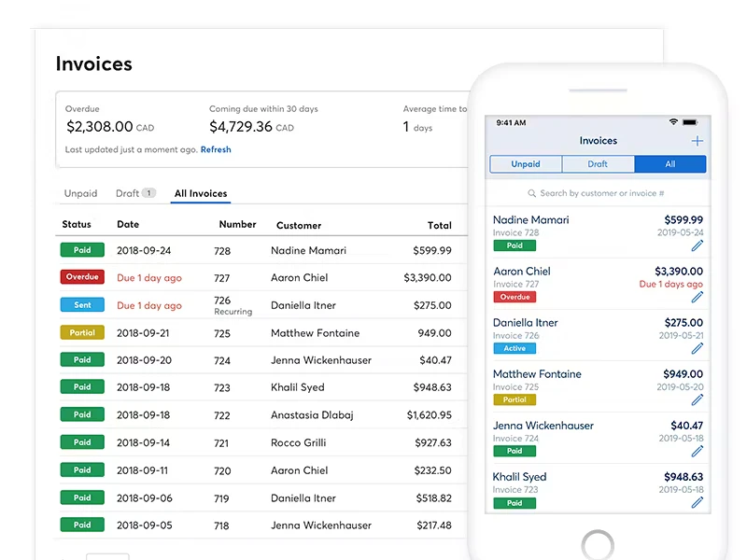Click the Date column header

click(128, 224)
